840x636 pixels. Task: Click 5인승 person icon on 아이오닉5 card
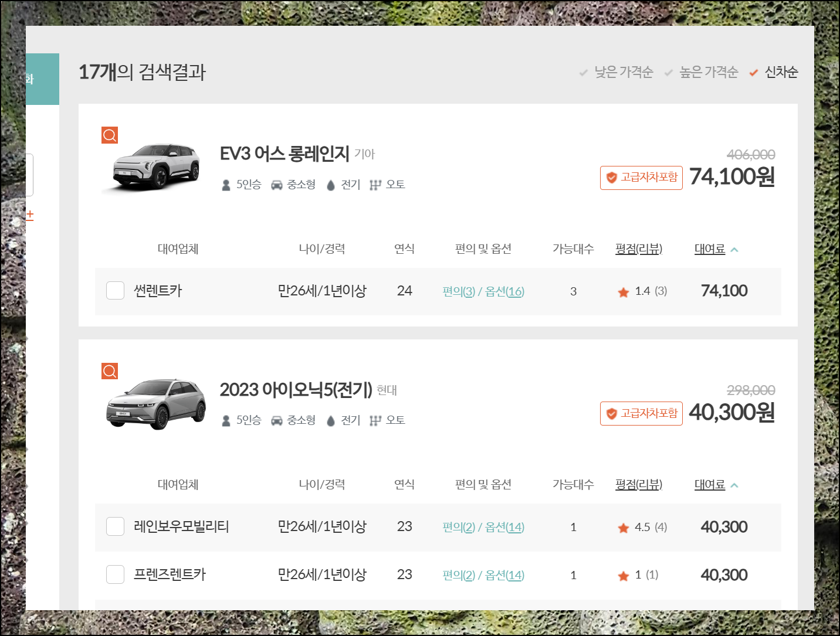226,421
